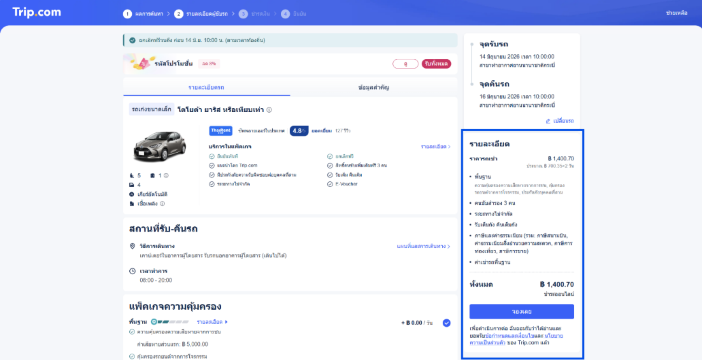Image resolution: width=702 pixels, height=360 pixels.
Task: Switch to the important information tab
Action: pyautogui.click(x=374, y=87)
